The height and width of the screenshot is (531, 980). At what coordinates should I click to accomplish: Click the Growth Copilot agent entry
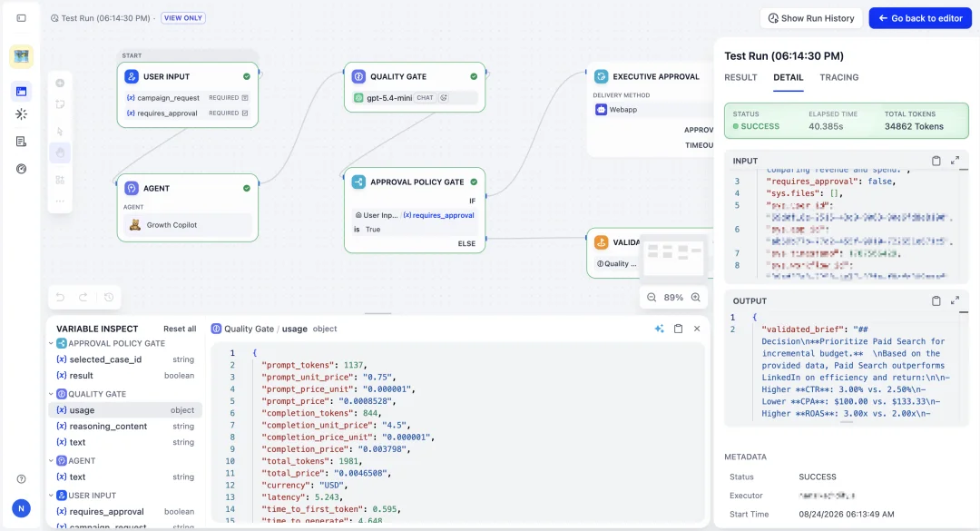pos(188,225)
